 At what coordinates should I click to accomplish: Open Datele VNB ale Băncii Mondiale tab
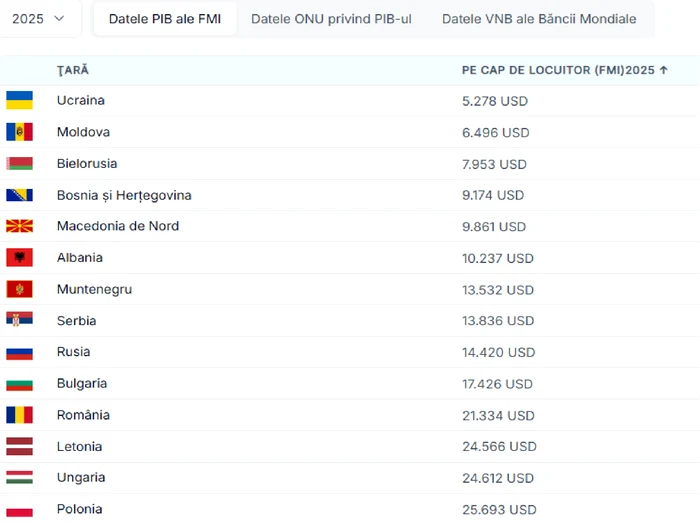pyautogui.click(x=539, y=19)
